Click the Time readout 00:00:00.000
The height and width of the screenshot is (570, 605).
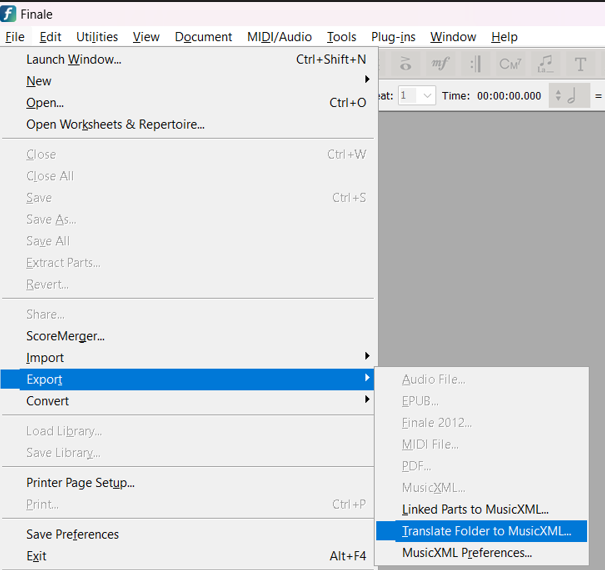pyautogui.click(x=509, y=96)
